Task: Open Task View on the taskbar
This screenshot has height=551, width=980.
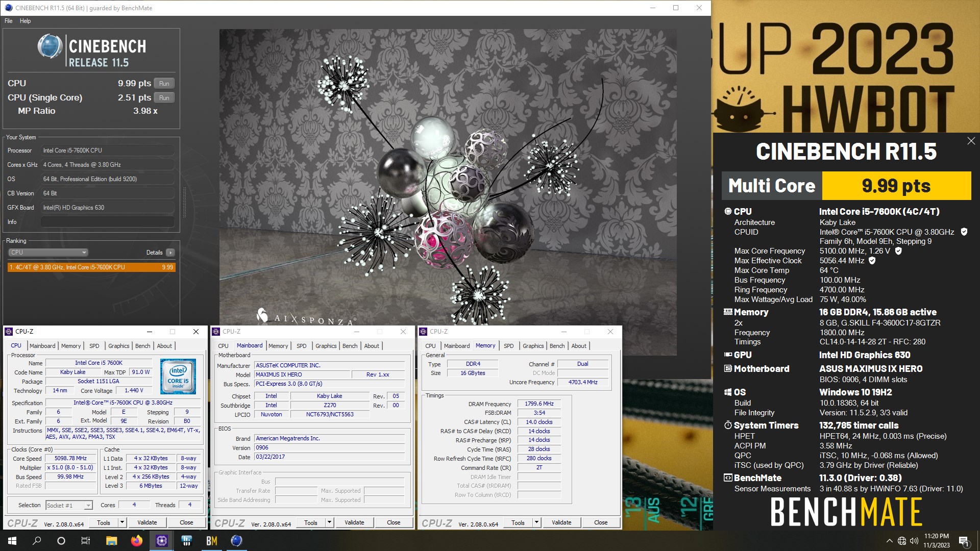Action: pos(86,541)
